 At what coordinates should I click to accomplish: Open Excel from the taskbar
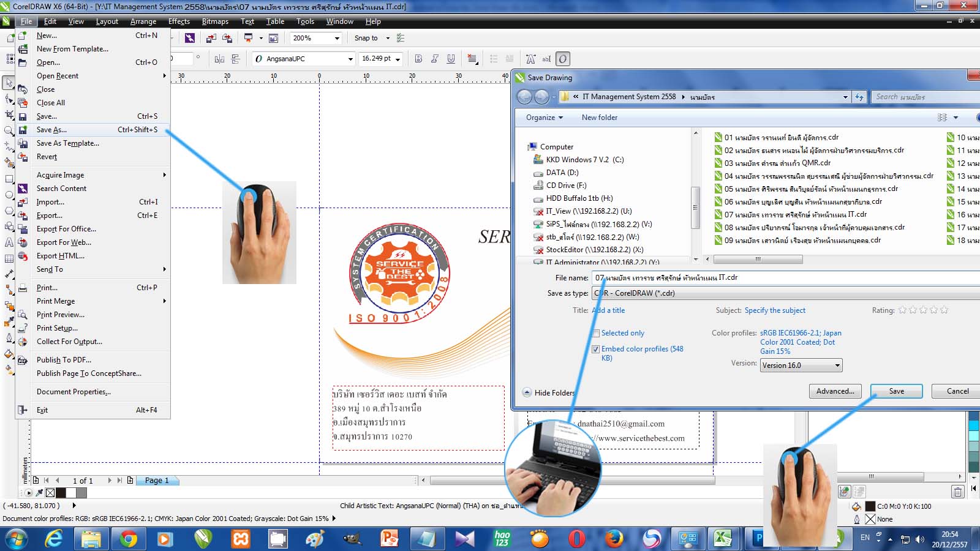coord(723,539)
